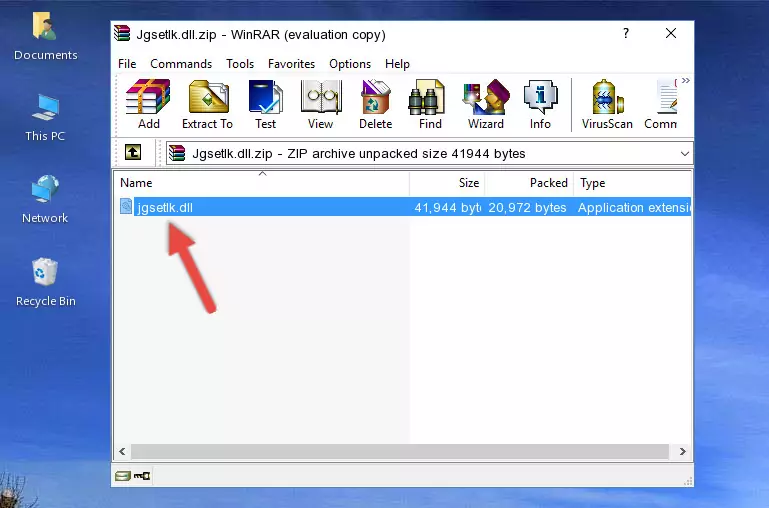Click the horizontal scrollbar right arrow
This screenshot has height=508, width=769.
point(682,451)
